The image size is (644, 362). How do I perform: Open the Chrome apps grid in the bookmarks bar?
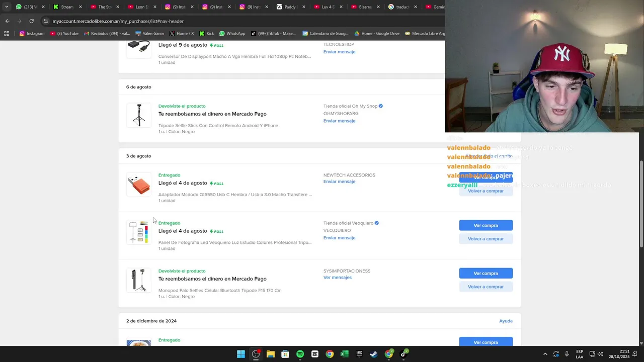[x=7, y=34]
